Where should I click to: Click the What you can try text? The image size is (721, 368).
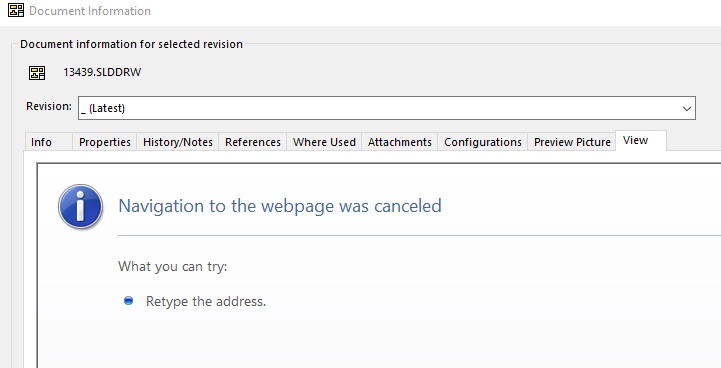coord(172,266)
